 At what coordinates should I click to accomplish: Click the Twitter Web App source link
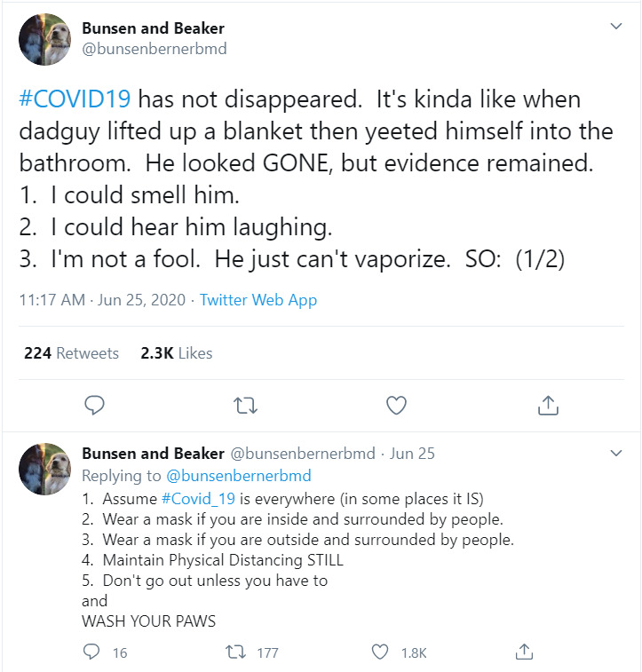pos(258,300)
